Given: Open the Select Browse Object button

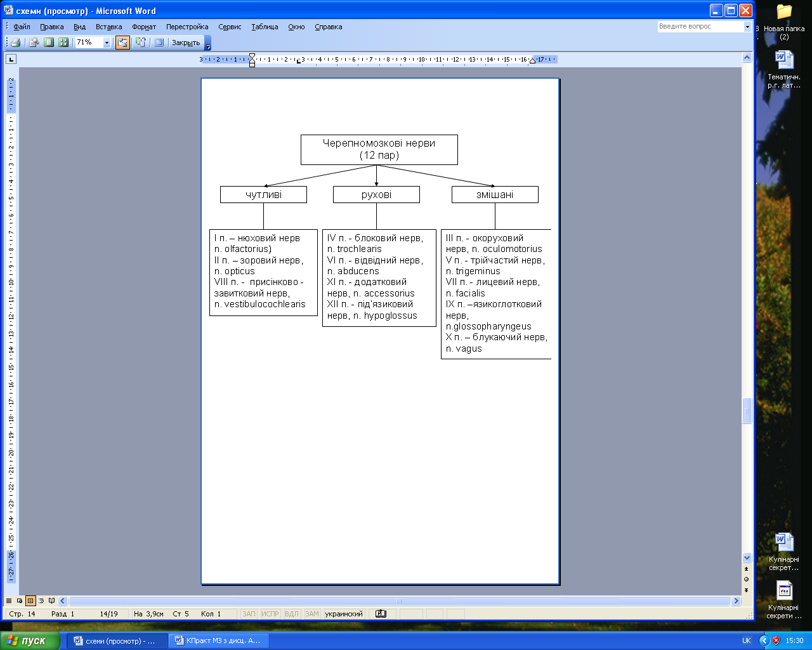Looking at the screenshot, I should tap(747, 579).
